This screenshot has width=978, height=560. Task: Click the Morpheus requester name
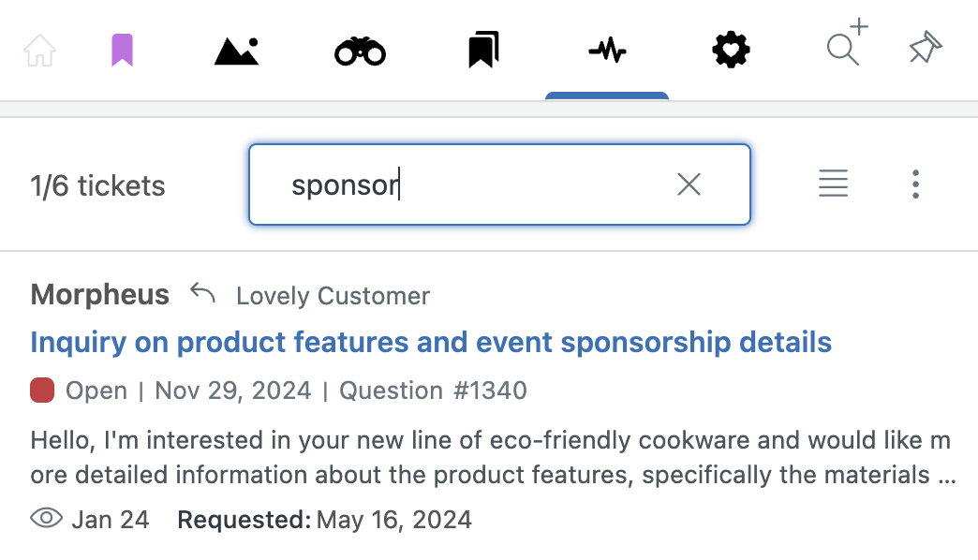(x=100, y=294)
